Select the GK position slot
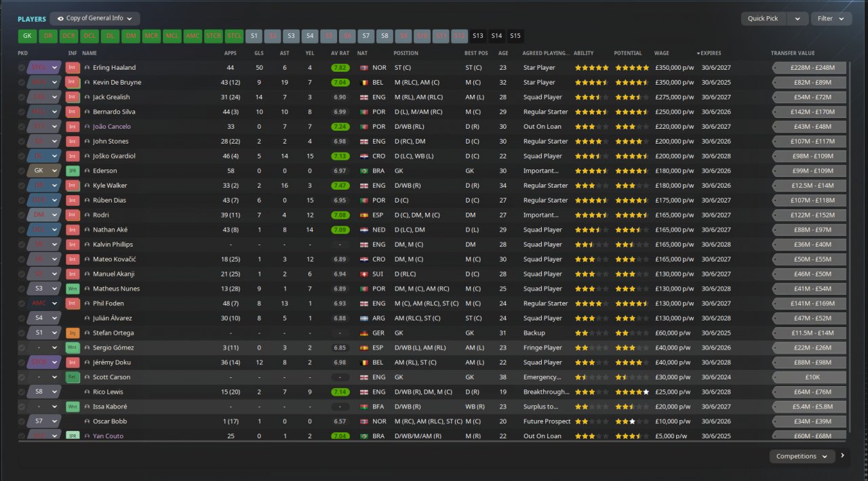868x481 pixels. click(x=27, y=36)
